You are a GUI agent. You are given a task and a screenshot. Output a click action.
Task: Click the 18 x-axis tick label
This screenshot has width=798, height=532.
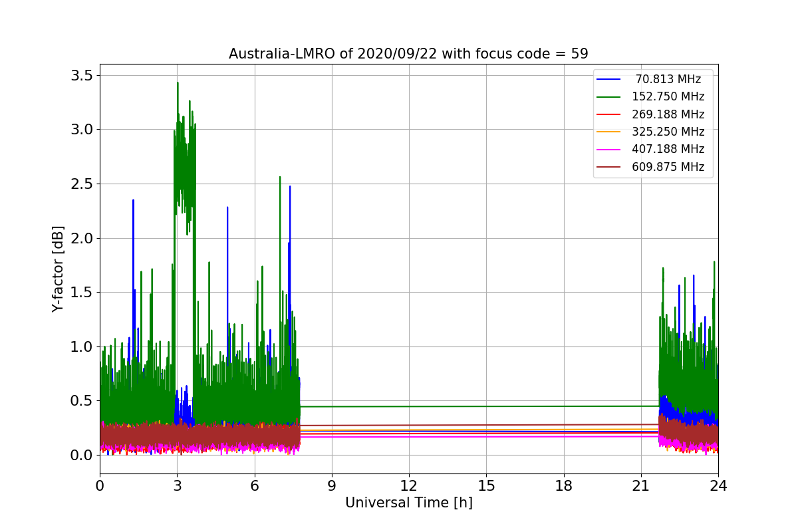point(563,486)
